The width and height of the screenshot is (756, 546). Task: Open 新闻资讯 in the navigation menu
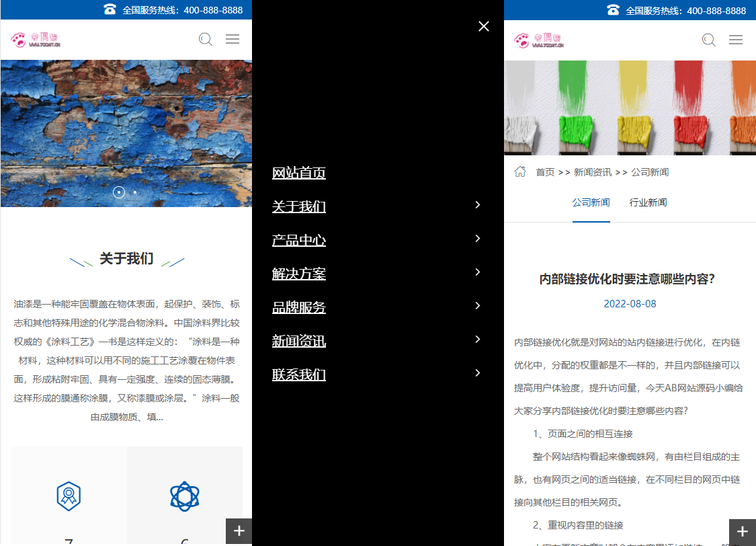(299, 341)
